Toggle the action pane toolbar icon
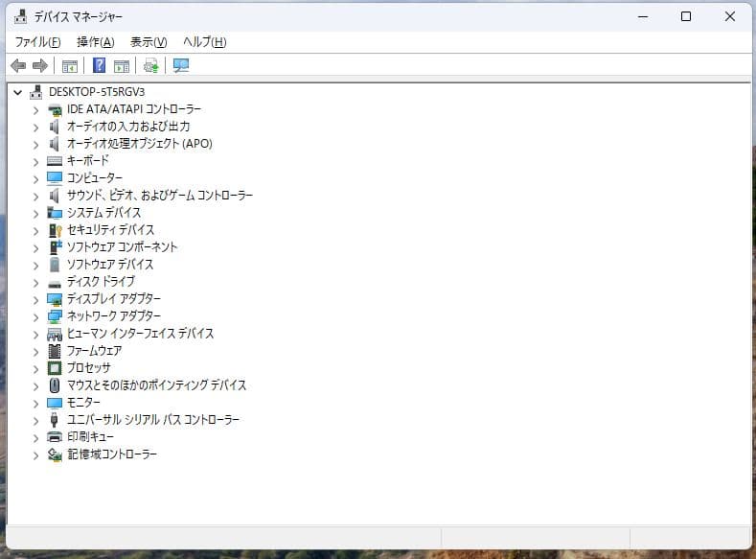The height and width of the screenshot is (559, 756). coord(122,66)
